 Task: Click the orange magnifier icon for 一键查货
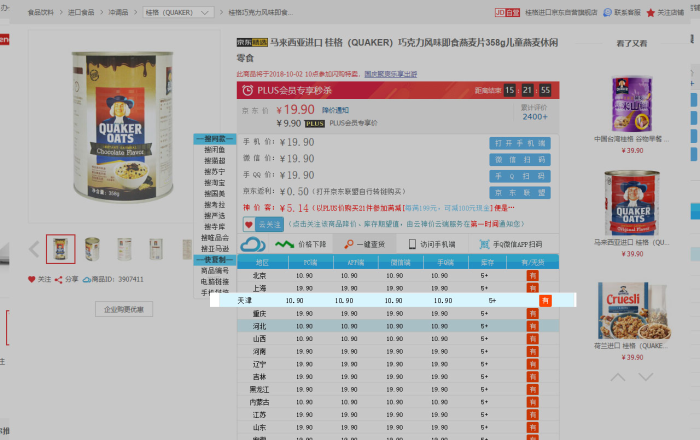349,244
